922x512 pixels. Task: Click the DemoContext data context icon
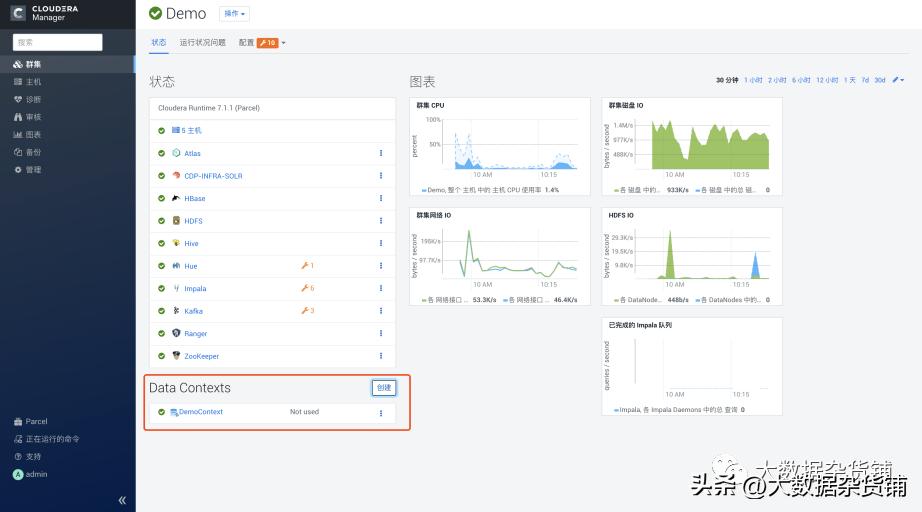174,412
